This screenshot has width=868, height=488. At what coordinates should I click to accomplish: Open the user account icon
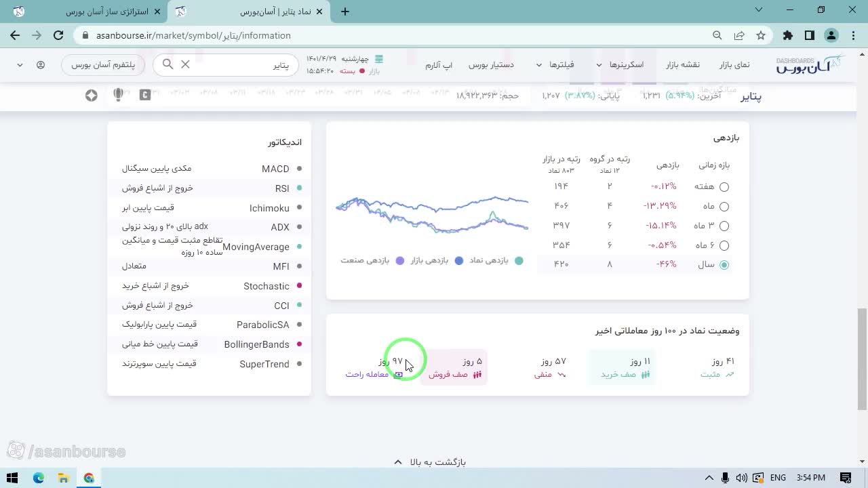[x=41, y=65]
